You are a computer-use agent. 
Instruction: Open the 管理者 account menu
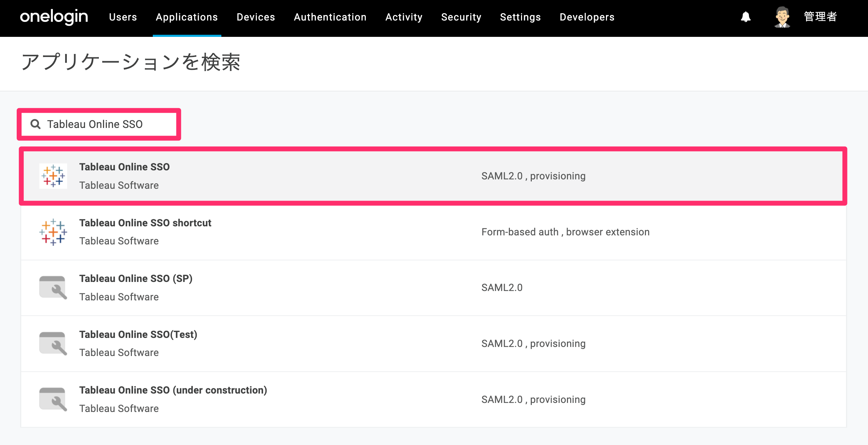click(x=820, y=17)
